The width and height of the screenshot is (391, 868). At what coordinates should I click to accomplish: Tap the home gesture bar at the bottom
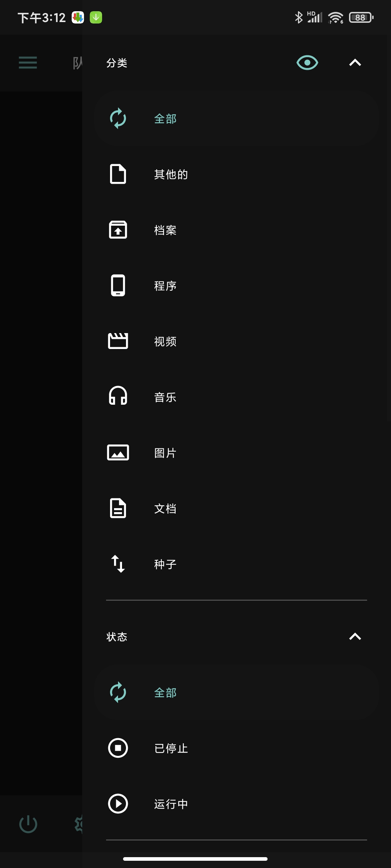click(195, 859)
